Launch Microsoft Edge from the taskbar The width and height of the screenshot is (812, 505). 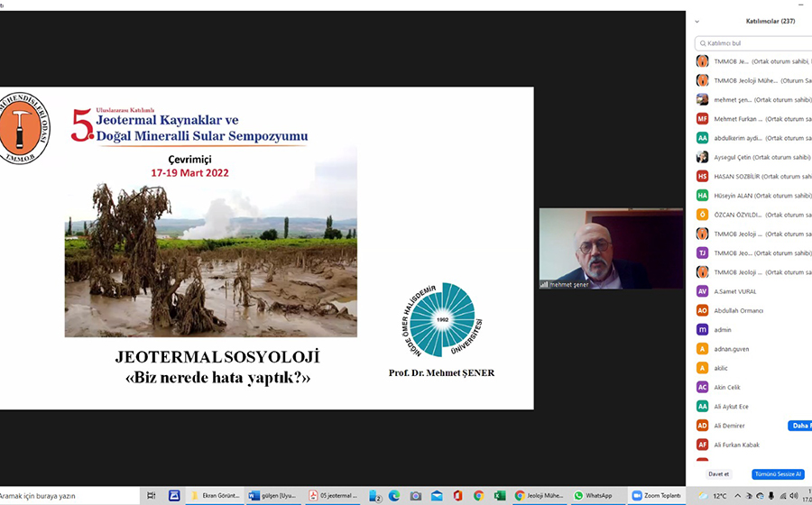[394, 496]
